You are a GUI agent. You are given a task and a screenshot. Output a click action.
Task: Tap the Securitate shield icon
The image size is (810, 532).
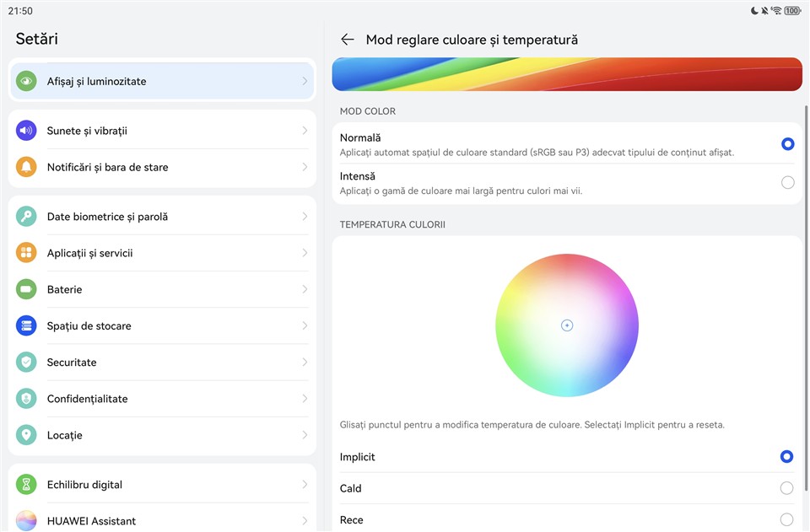(26, 362)
